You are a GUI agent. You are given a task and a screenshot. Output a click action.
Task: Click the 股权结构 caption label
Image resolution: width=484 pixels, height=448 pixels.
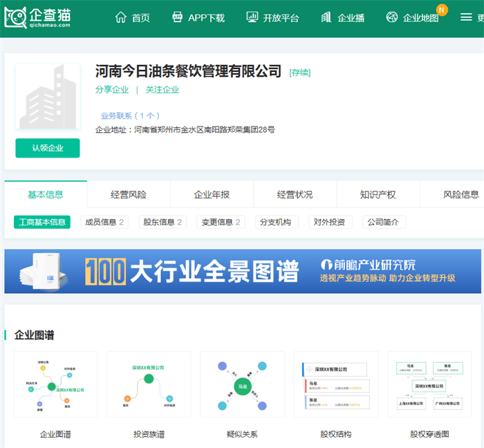pos(336,434)
